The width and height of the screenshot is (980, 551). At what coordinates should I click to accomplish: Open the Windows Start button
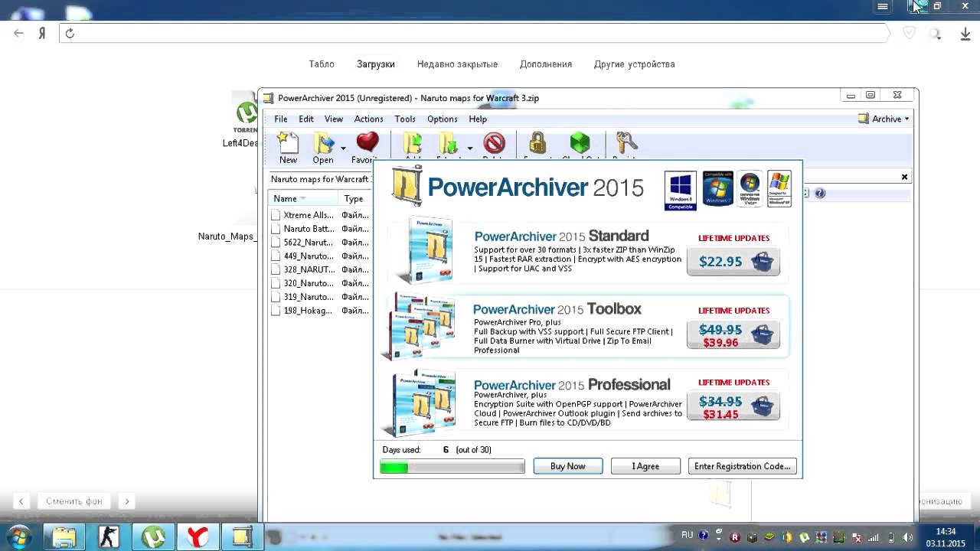pyautogui.click(x=18, y=537)
